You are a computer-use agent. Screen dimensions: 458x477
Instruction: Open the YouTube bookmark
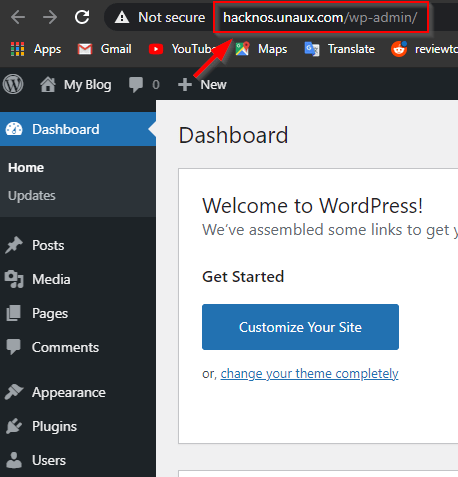(x=182, y=49)
